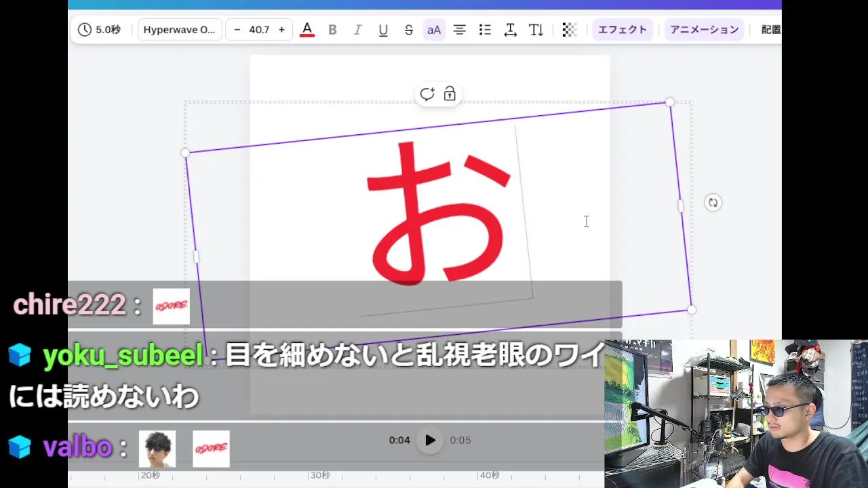Toggle underline formatting

click(x=383, y=30)
